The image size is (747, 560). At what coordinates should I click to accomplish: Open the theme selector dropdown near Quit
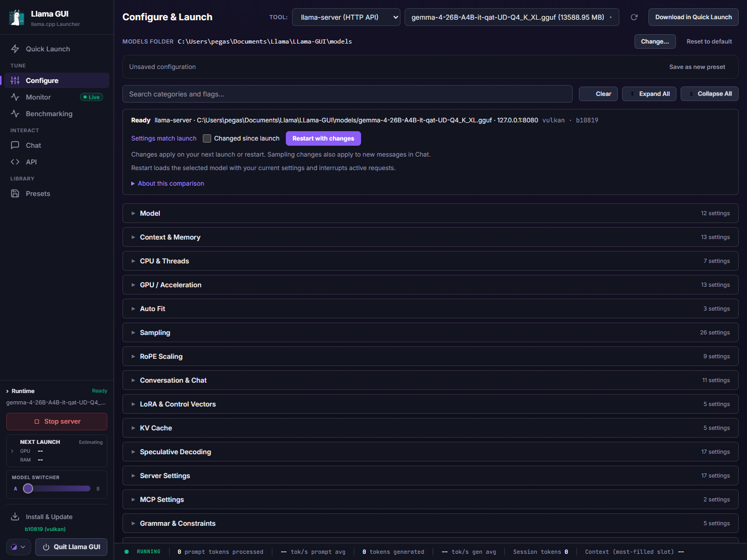coord(19,547)
